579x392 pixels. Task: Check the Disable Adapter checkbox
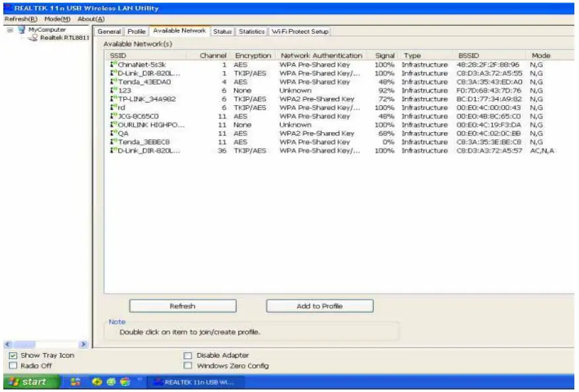[188, 356]
